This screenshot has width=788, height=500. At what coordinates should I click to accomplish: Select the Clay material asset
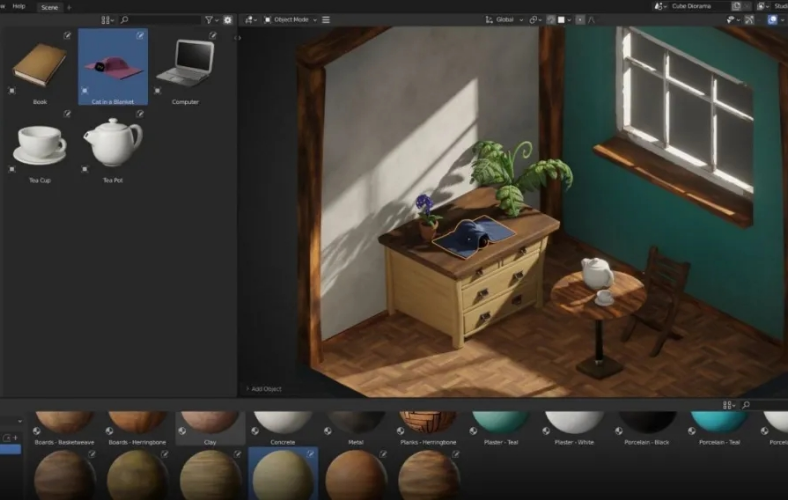210,428
